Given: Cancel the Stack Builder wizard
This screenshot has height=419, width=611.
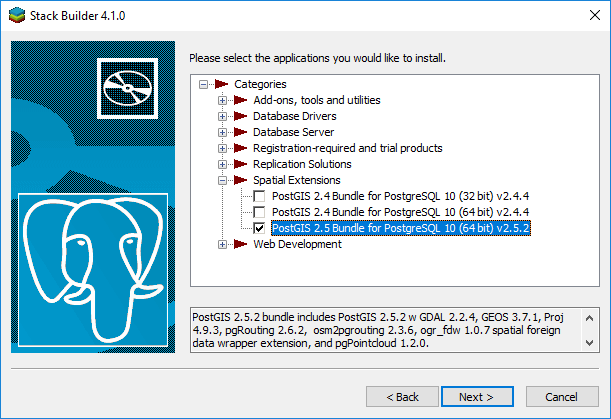Looking at the screenshot, I should point(562,396).
